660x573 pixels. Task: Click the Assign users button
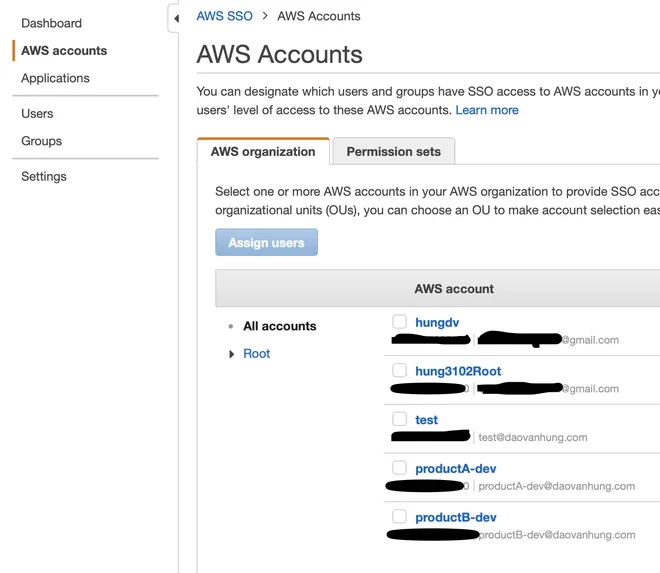click(x=266, y=243)
